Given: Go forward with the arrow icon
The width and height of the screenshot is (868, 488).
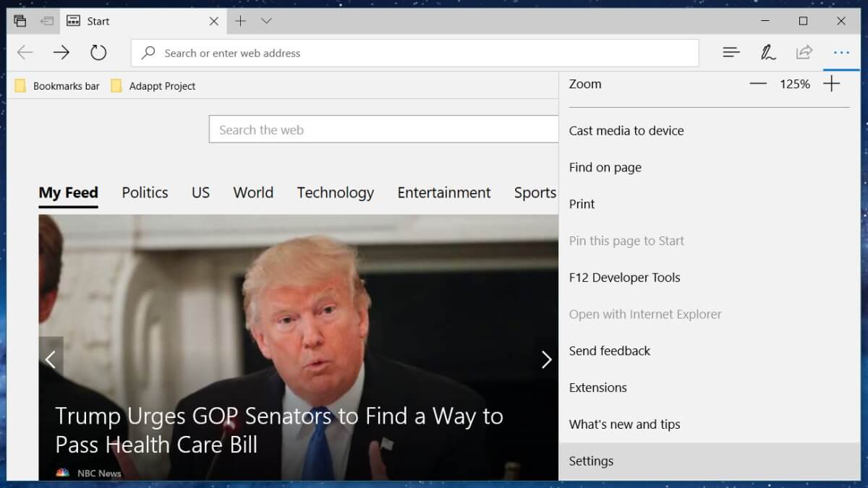Looking at the screenshot, I should pos(61,52).
